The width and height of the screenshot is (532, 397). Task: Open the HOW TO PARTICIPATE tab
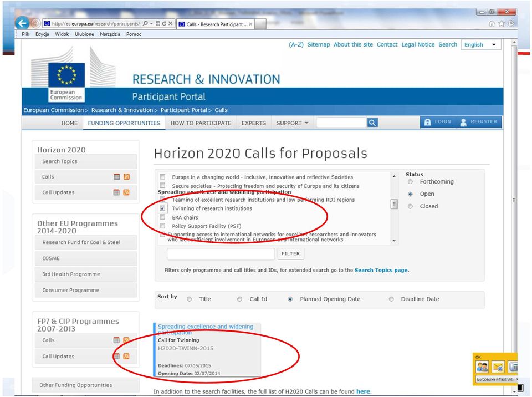click(x=201, y=123)
